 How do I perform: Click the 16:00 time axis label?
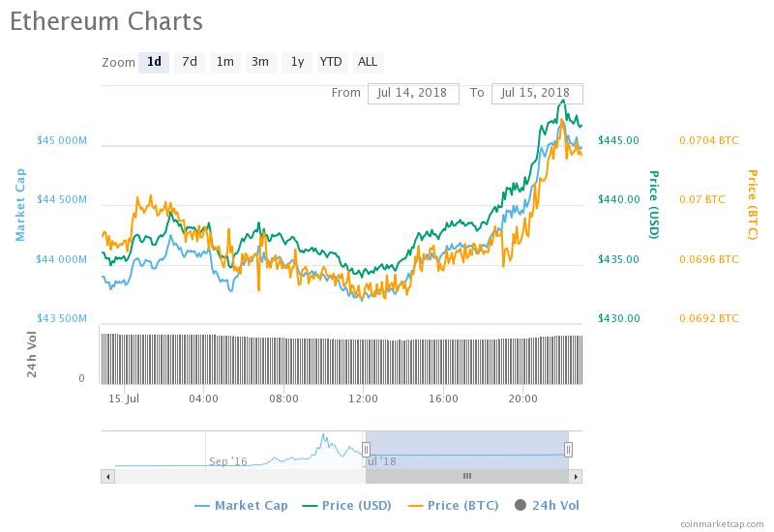click(x=443, y=399)
